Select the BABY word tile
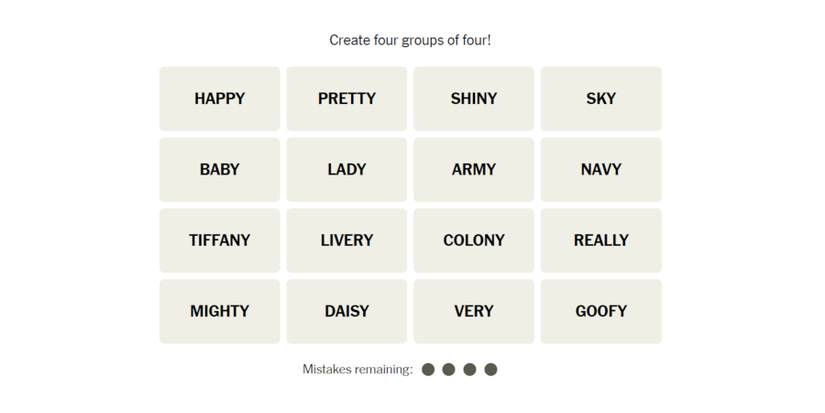Image resolution: width=825 pixels, height=413 pixels. tap(219, 170)
